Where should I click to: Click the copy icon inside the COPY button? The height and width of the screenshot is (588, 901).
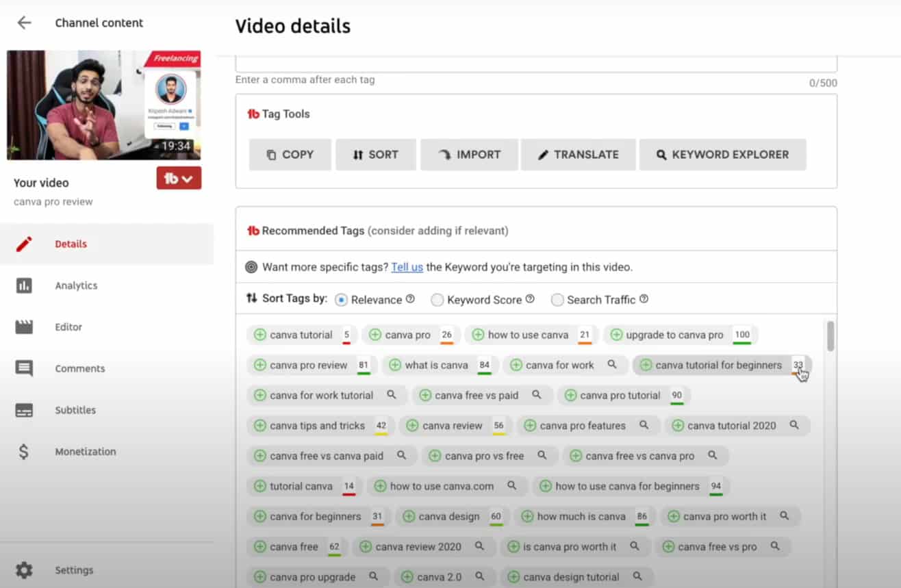(x=271, y=155)
